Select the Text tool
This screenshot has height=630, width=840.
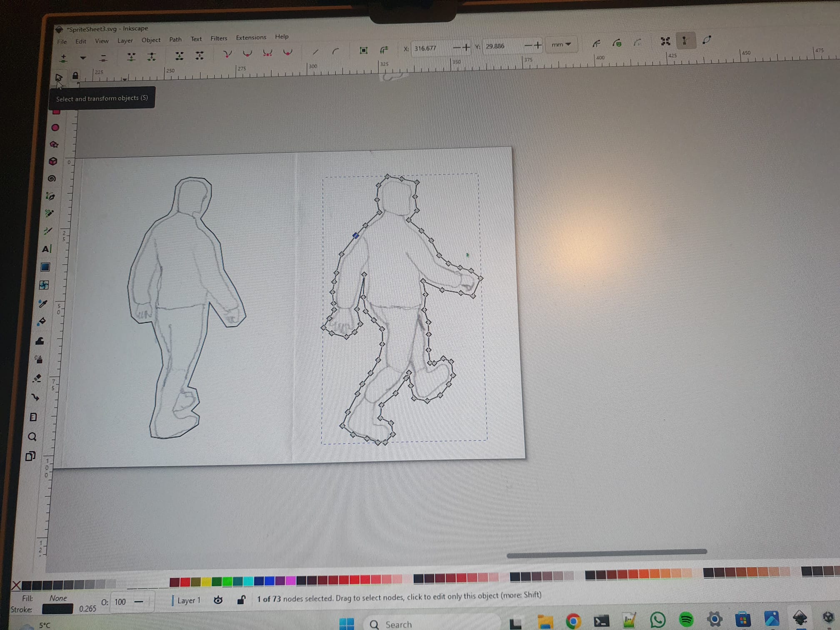[x=46, y=249]
